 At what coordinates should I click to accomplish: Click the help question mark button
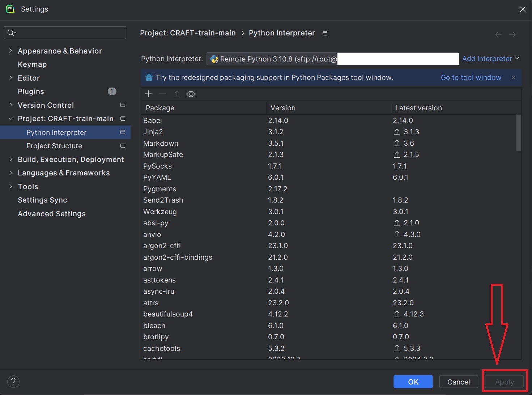[13, 382]
